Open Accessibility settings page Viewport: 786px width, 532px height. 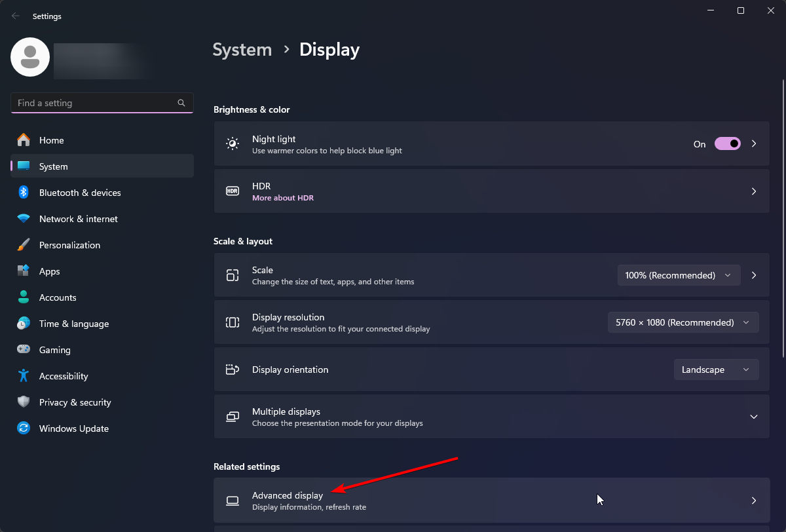102,376
